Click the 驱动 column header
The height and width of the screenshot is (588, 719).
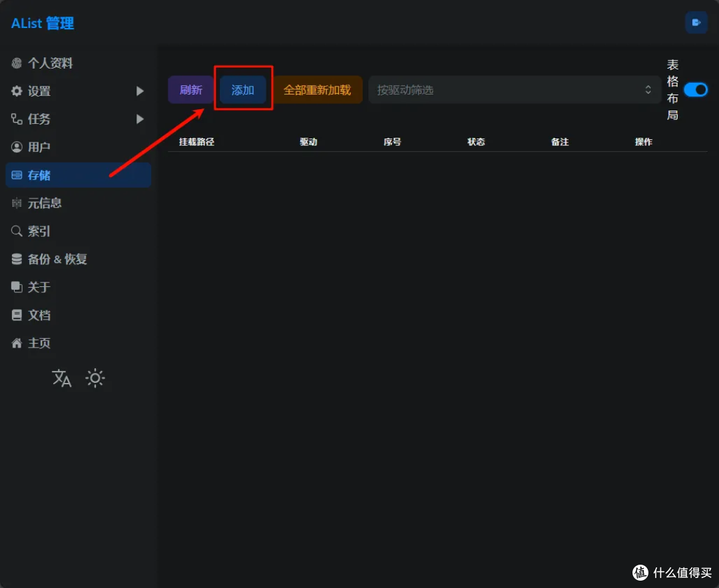click(x=309, y=142)
